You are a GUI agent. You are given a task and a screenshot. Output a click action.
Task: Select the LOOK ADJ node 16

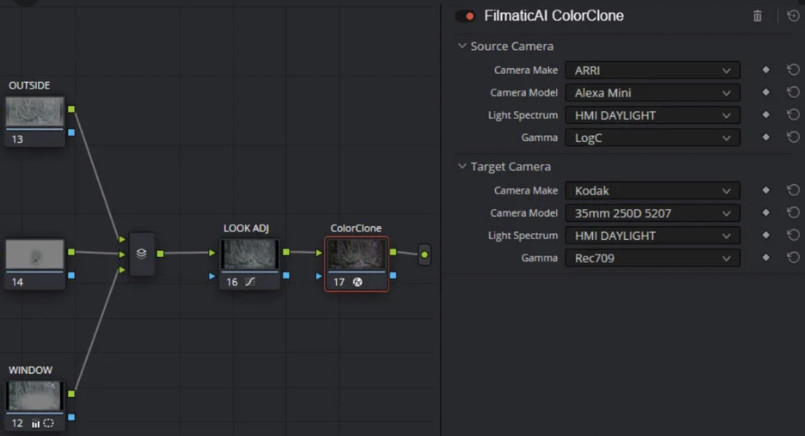(x=250, y=263)
